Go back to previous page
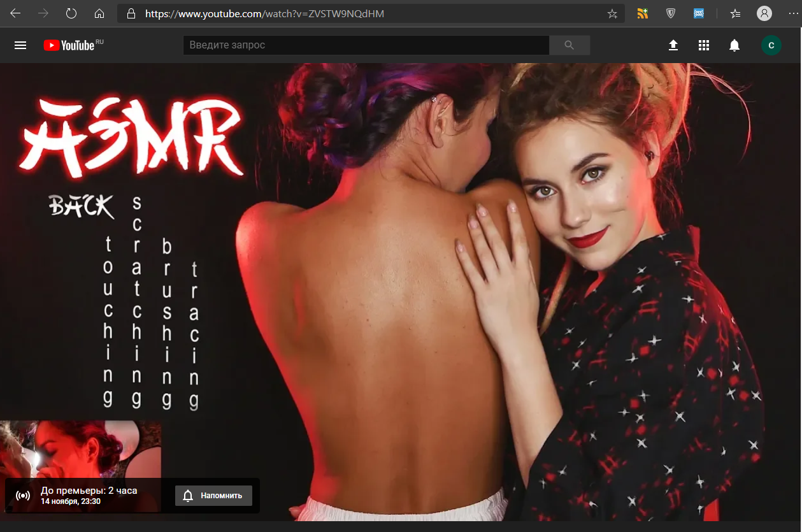802x532 pixels. tap(15, 13)
